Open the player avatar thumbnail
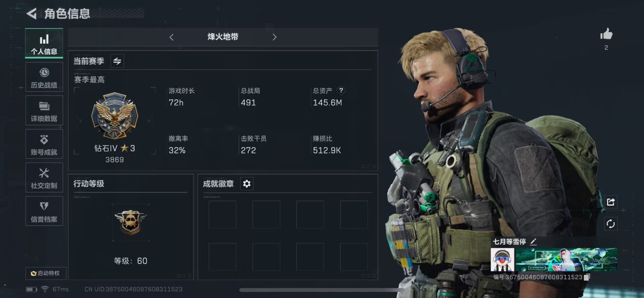This screenshot has width=644, height=298. coord(502,260)
